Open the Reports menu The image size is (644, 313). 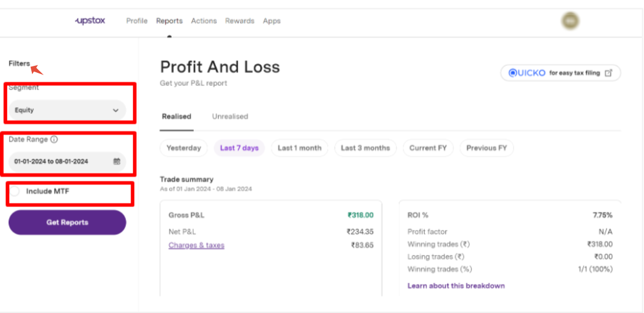pyautogui.click(x=169, y=21)
